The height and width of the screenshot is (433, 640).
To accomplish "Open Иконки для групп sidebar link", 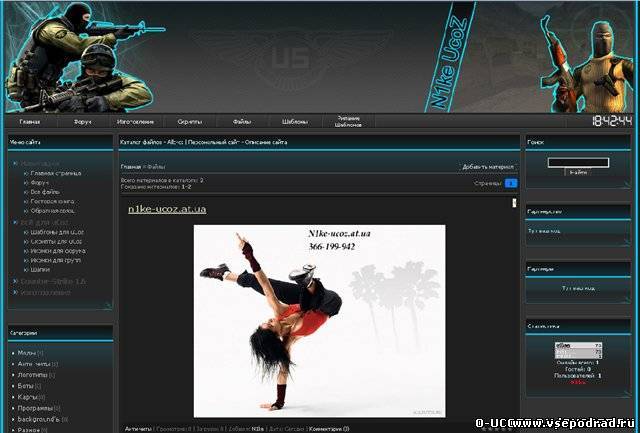I will coord(55,260).
